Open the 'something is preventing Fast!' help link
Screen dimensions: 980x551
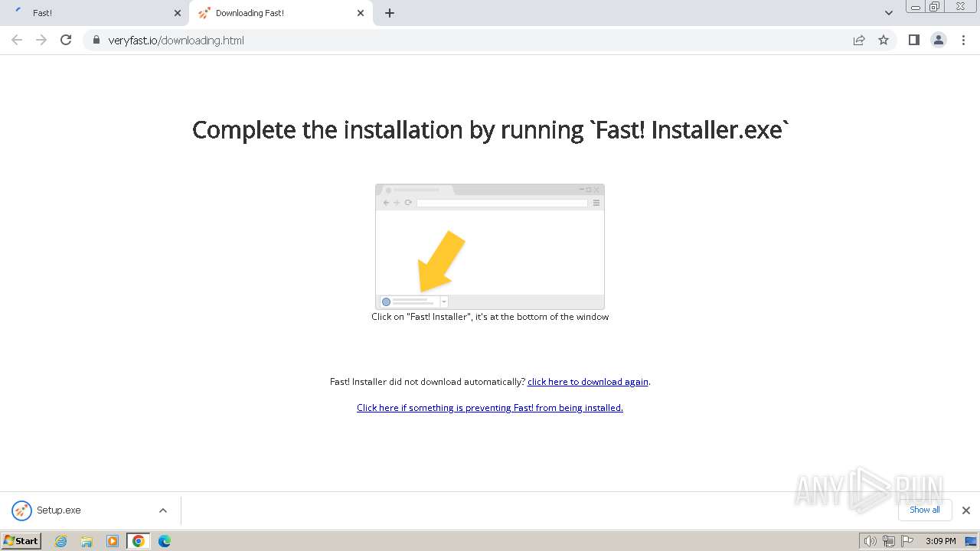point(490,408)
